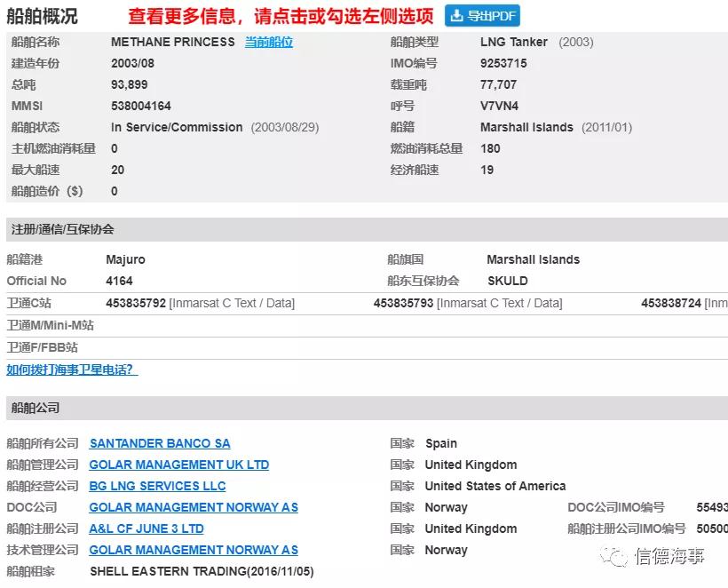The height and width of the screenshot is (588, 728).
Task: Select Inmarsat C number 453838724
Action: coord(671,303)
